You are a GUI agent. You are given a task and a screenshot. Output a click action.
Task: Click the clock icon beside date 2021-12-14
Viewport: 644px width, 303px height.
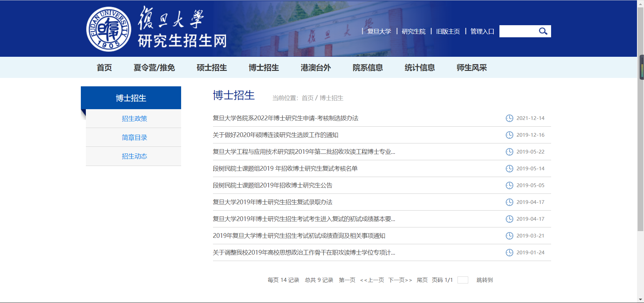[509, 118]
